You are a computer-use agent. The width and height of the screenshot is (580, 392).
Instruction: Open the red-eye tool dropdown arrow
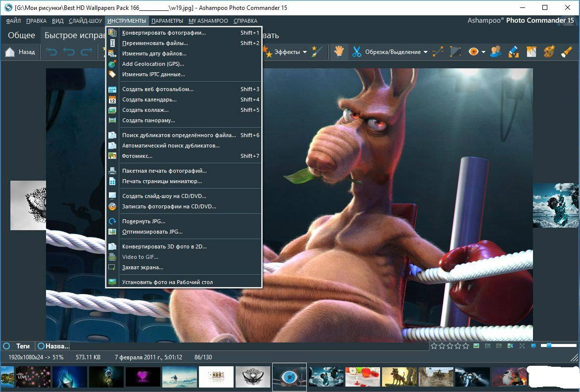483,52
